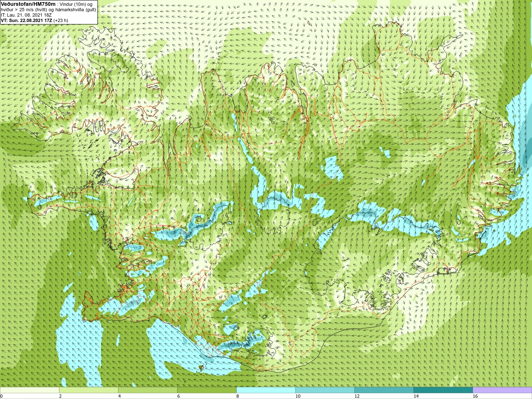Click the Veðurstofan/HM750m title text
This screenshot has width=532, height=399.
click(x=28, y=4)
